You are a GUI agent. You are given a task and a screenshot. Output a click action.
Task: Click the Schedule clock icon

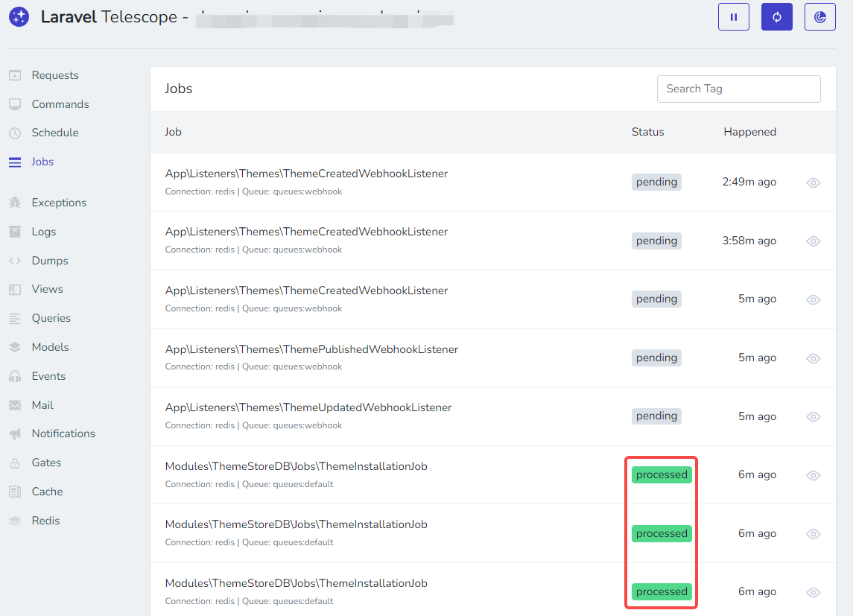(x=15, y=133)
